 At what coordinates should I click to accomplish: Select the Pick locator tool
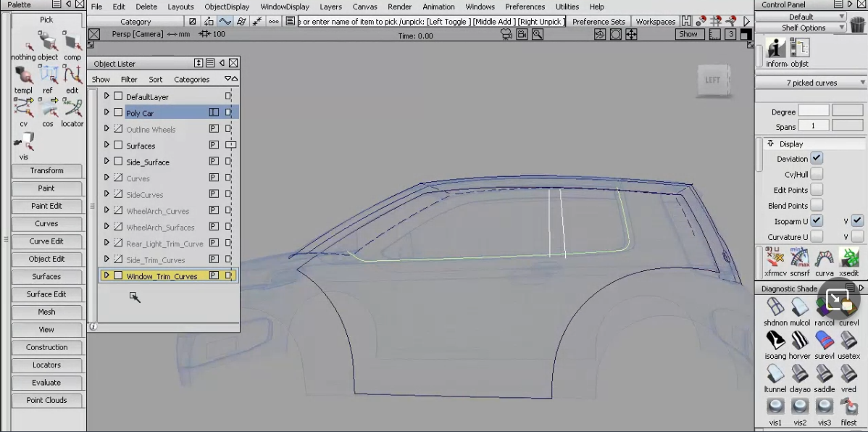(x=72, y=112)
